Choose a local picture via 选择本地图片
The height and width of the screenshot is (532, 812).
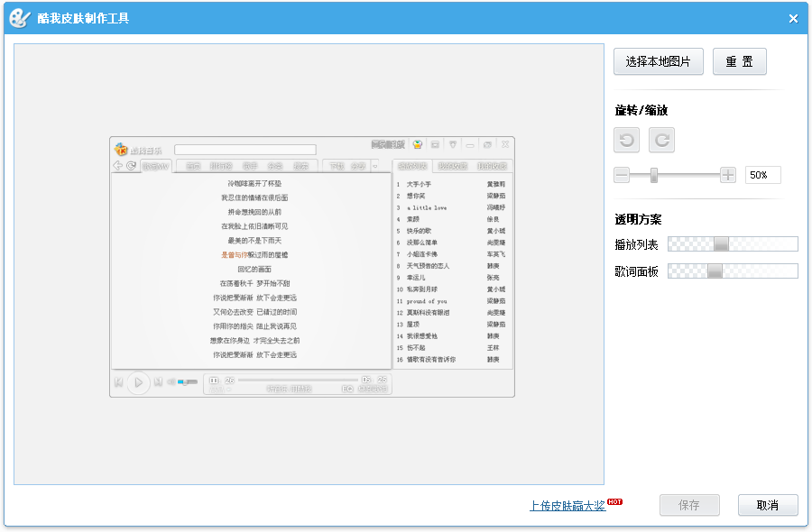tap(659, 61)
